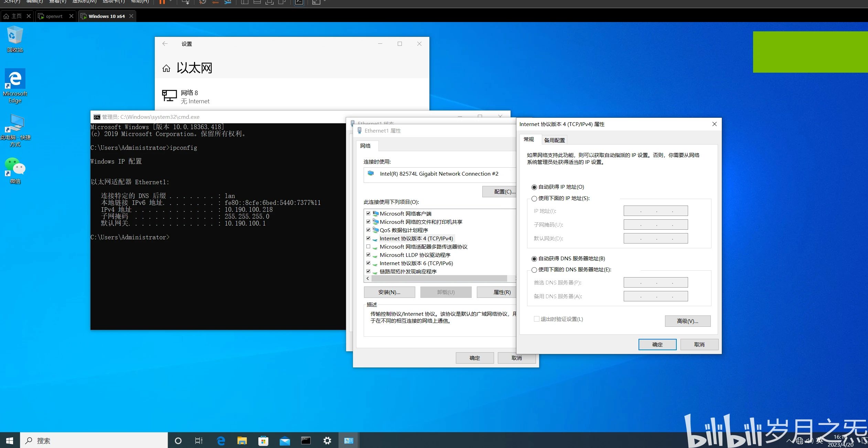Select 使用下面的 DNS 服务器地址 radio button
The height and width of the screenshot is (448, 868).
(534, 270)
